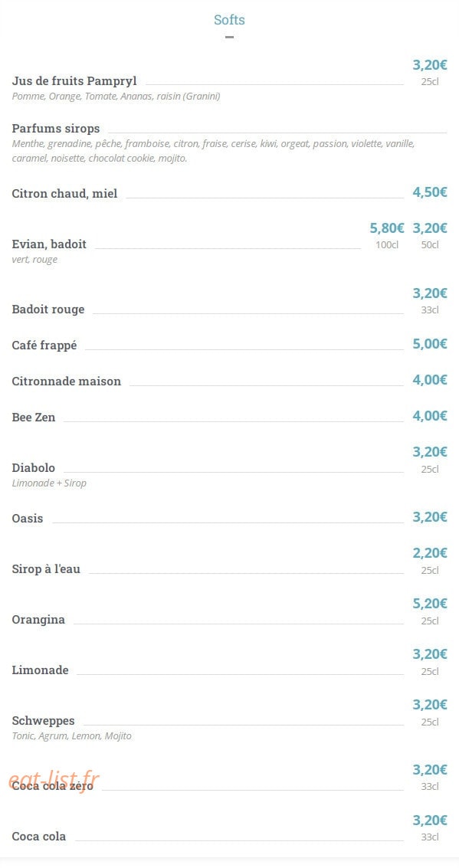Choose the Badoit rouge item

pyautogui.click(x=48, y=310)
